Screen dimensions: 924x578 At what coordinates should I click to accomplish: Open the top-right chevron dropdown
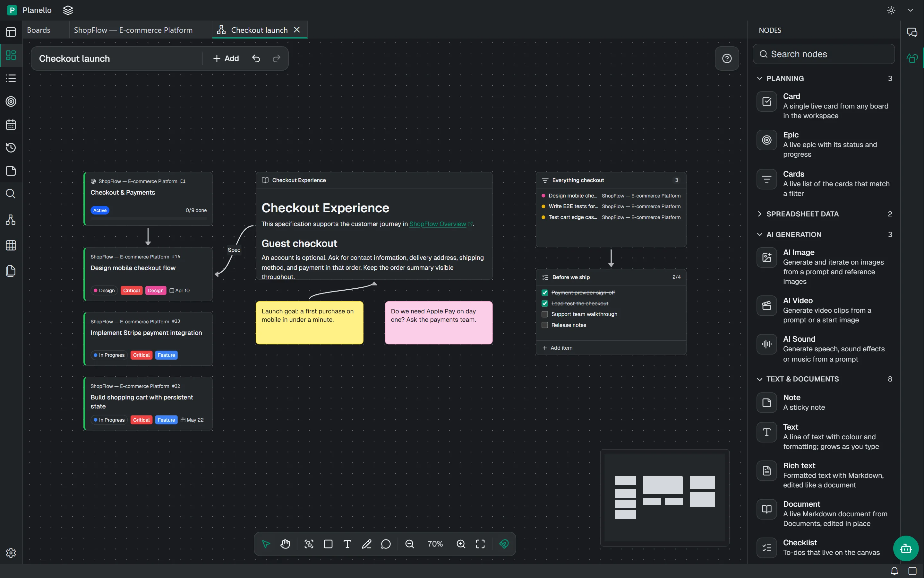coord(910,10)
